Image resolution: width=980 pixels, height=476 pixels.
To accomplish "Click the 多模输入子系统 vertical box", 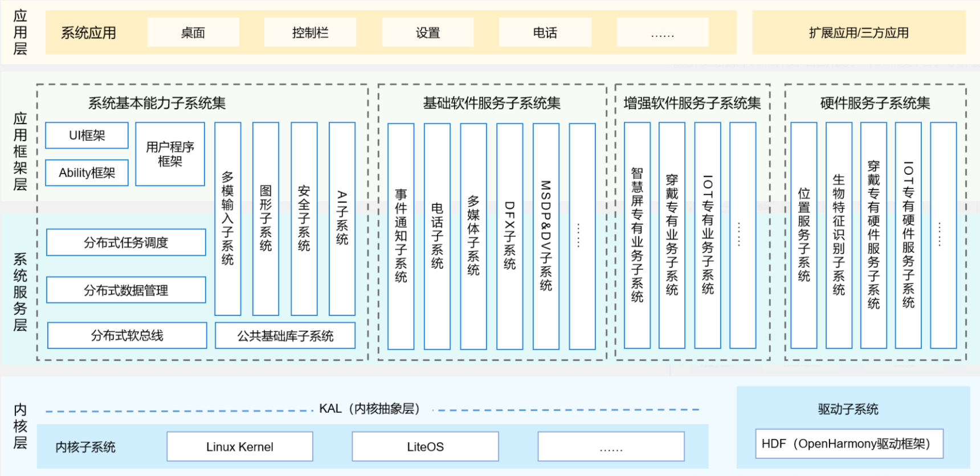I will [x=227, y=219].
